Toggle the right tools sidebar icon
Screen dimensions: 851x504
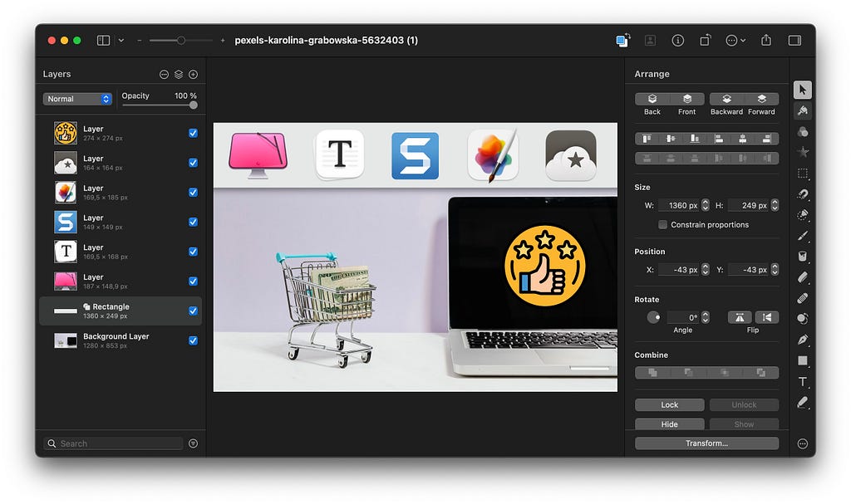[x=794, y=40]
